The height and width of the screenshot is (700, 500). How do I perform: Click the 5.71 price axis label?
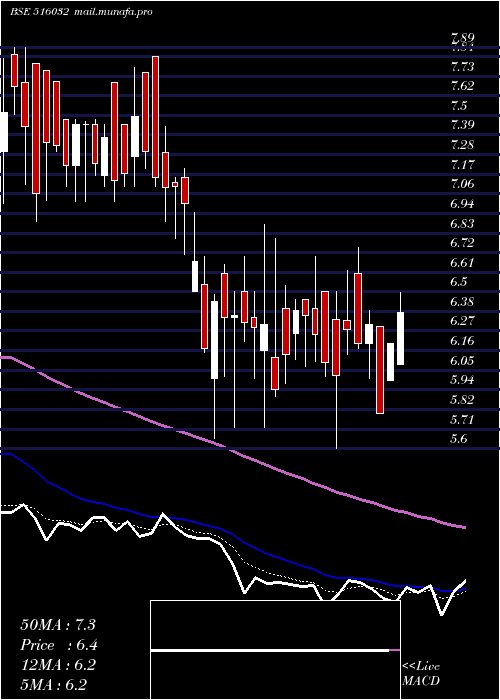click(x=462, y=419)
